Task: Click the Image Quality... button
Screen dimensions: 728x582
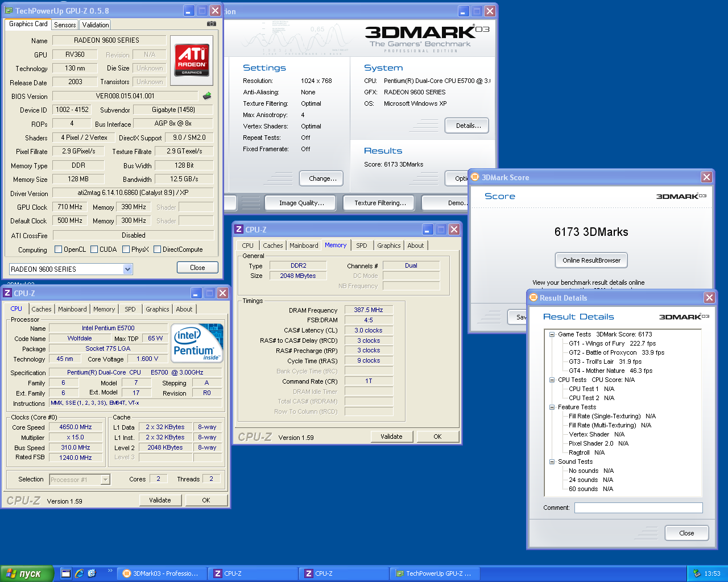Action: coord(301,203)
